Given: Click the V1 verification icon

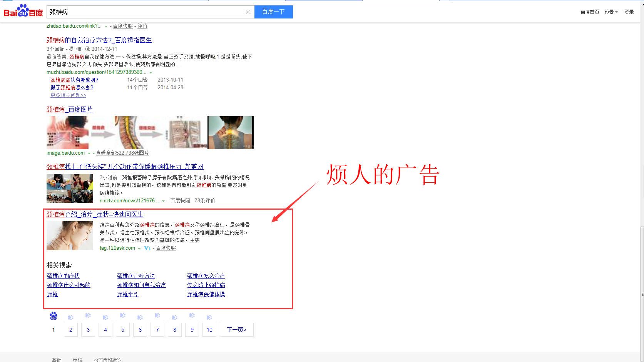Looking at the screenshot, I should point(147,249).
